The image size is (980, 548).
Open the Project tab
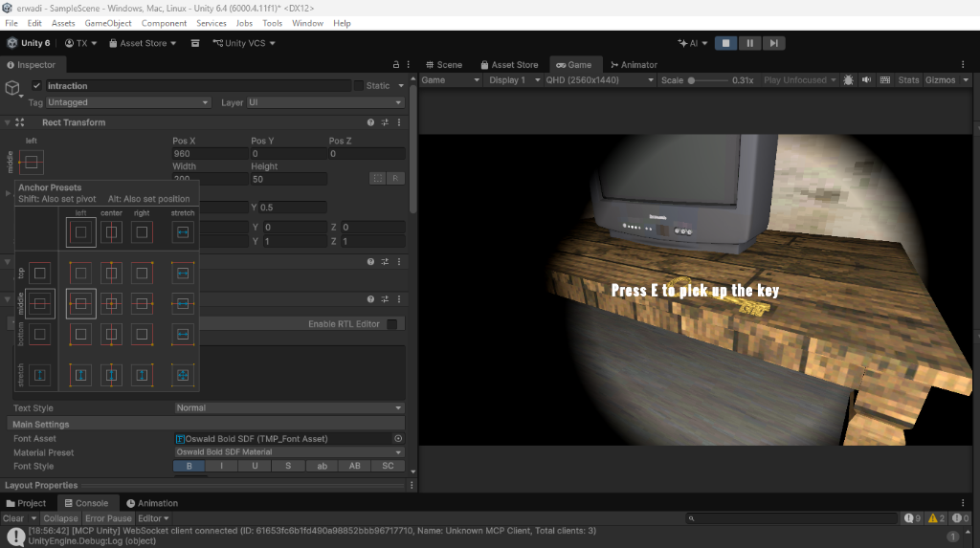point(26,503)
